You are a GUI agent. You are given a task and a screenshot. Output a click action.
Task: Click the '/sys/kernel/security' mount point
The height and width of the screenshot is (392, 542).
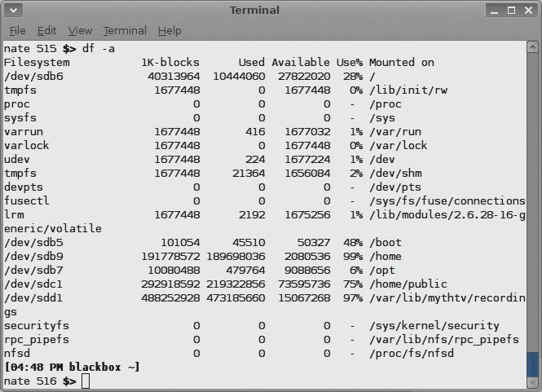434,326
